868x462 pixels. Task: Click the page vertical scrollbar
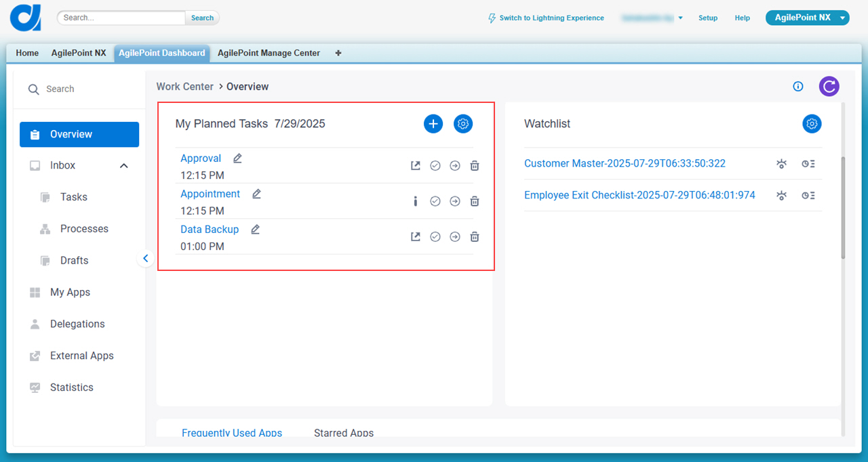coord(844,207)
